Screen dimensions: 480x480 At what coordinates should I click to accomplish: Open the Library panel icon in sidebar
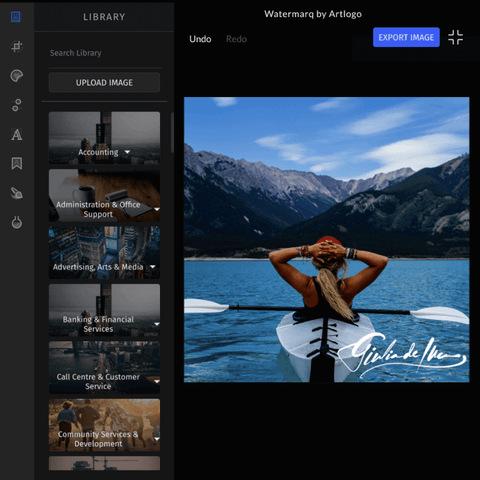click(x=16, y=17)
